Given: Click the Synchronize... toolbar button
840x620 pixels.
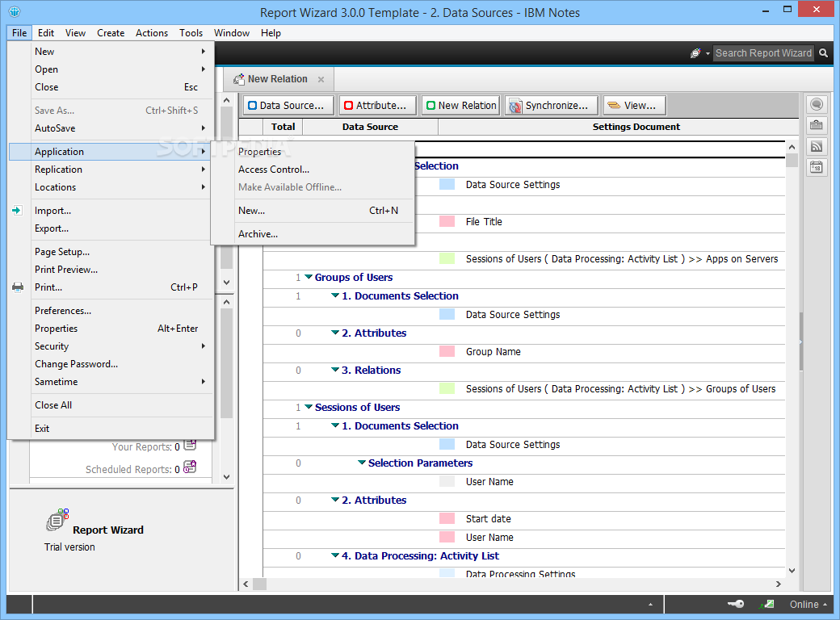Looking at the screenshot, I should (551, 106).
